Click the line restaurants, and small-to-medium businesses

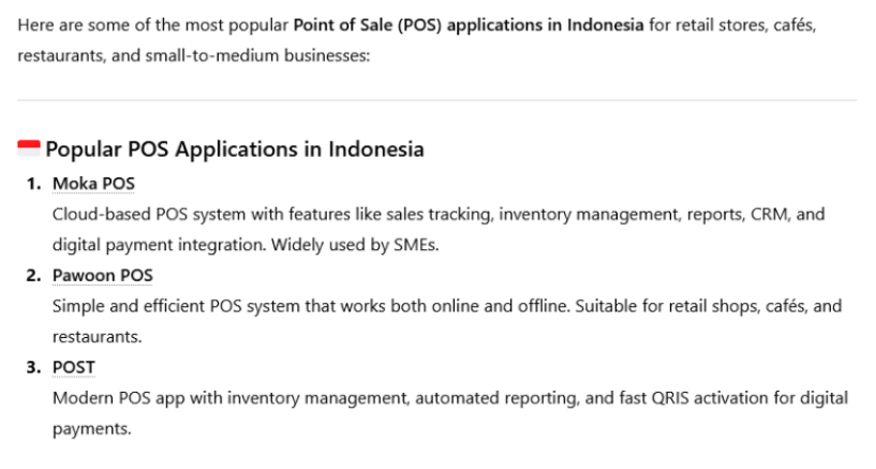(x=194, y=56)
